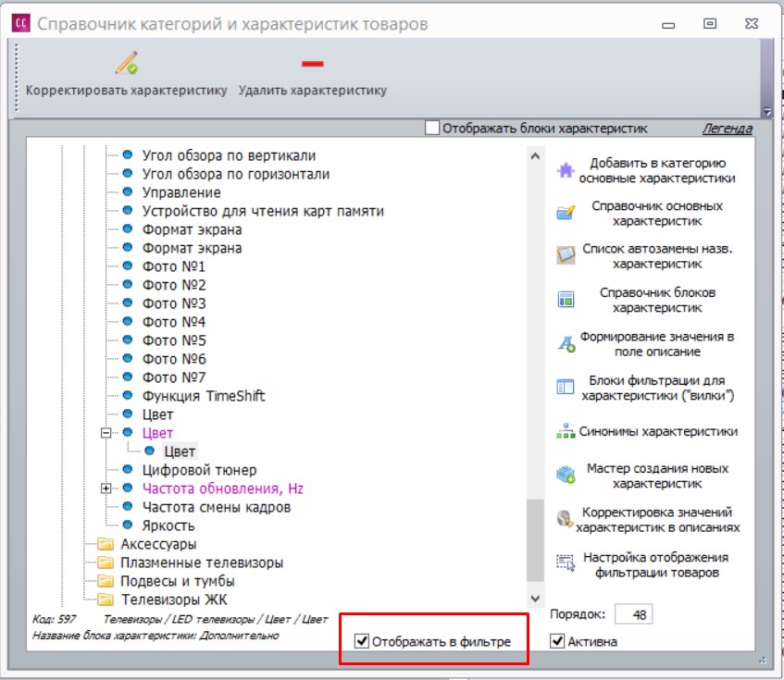784x680 pixels.
Task: Select the selected child Цвет item
Action: coord(180,451)
